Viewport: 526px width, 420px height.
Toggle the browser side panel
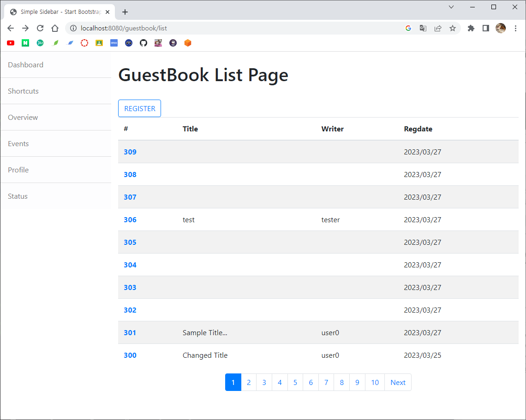click(486, 28)
